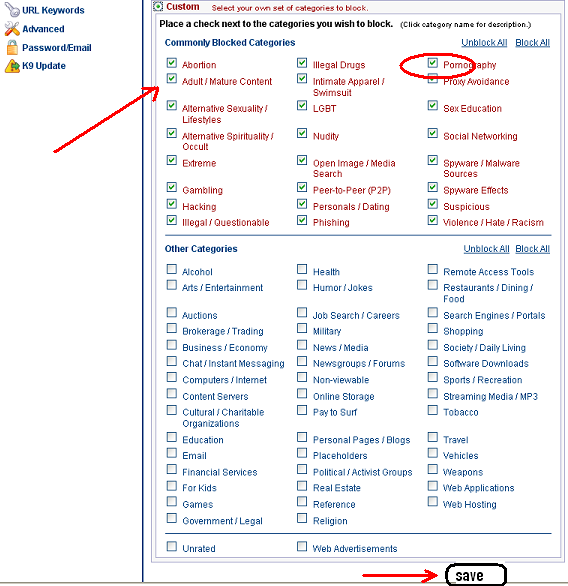The height and width of the screenshot is (586, 568).
Task: Uncheck the Hacking checkbox
Action: 172,204
